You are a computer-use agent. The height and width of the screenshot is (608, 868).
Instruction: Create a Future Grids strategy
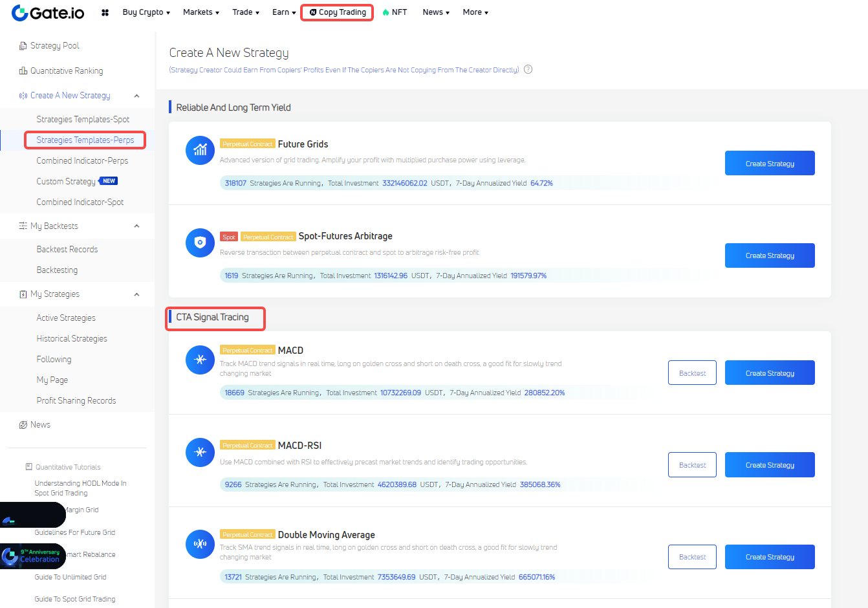tap(769, 164)
